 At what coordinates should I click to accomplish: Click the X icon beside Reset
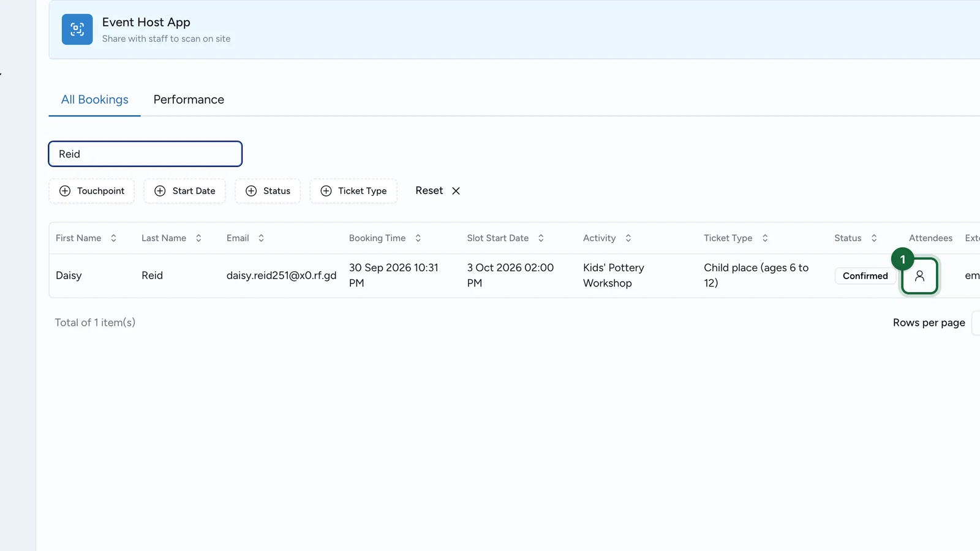coord(456,191)
